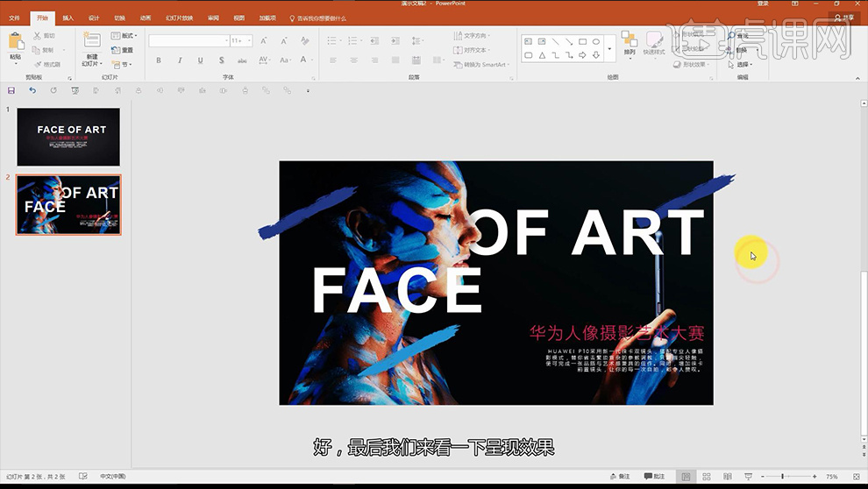Select the right arrow shape in gallery
Screen dimensions: 868x489
pyautogui.click(x=582, y=54)
